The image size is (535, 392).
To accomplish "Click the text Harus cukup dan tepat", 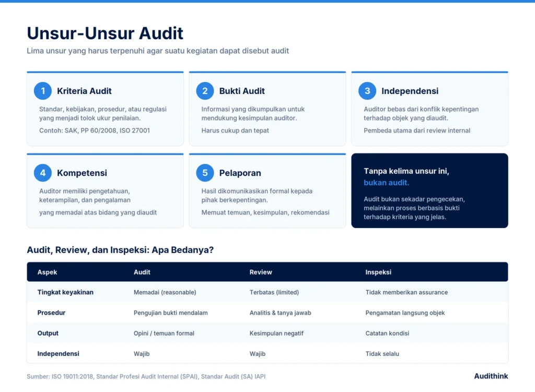I will pos(235,130).
